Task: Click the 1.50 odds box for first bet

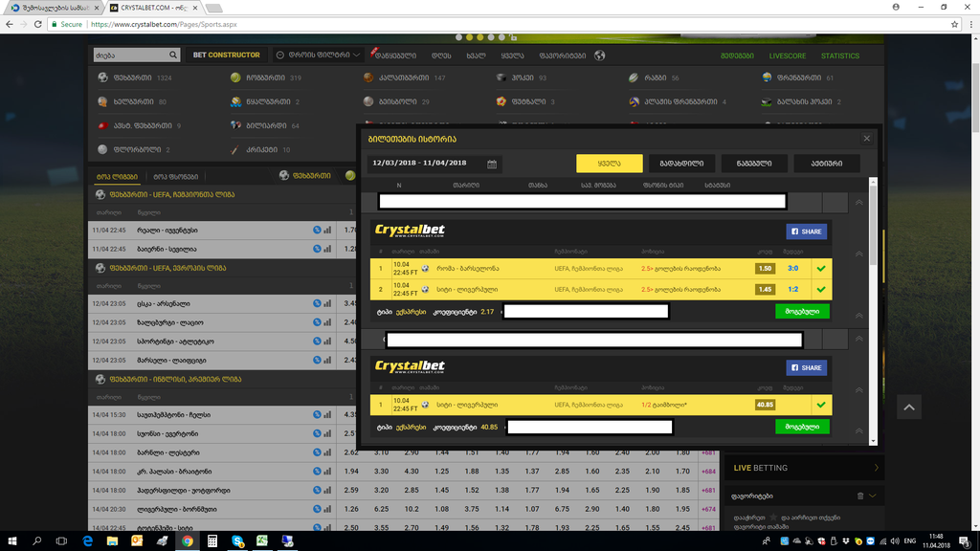Action: (x=764, y=269)
